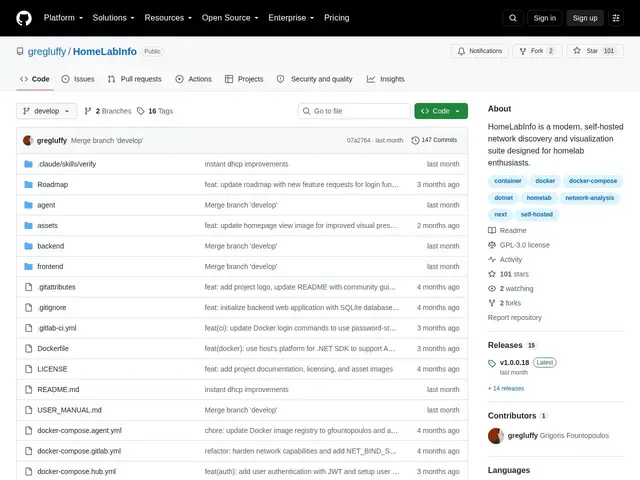Click the book icon next to Readme
The image size is (640, 480).
492,231
